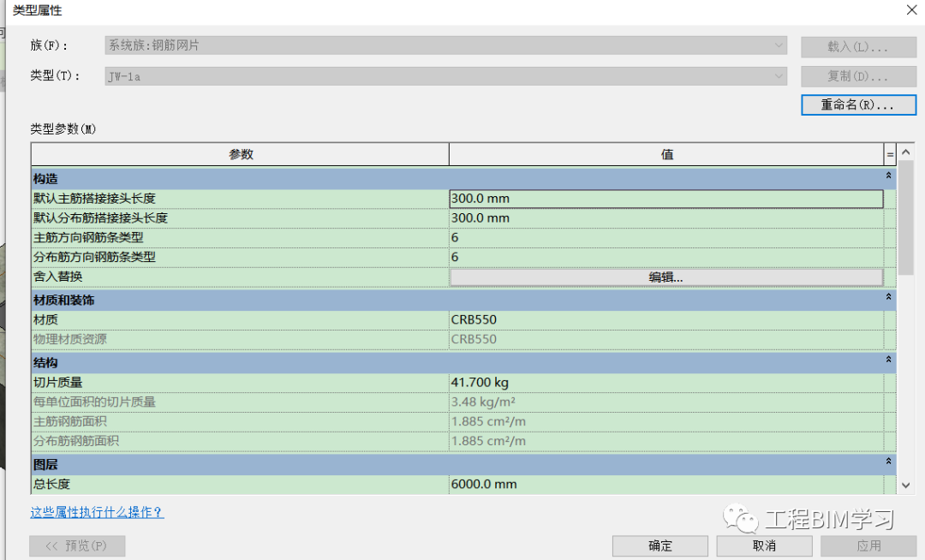
Task: Click the scrollbar up arrow
Action: click(x=906, y=152)
